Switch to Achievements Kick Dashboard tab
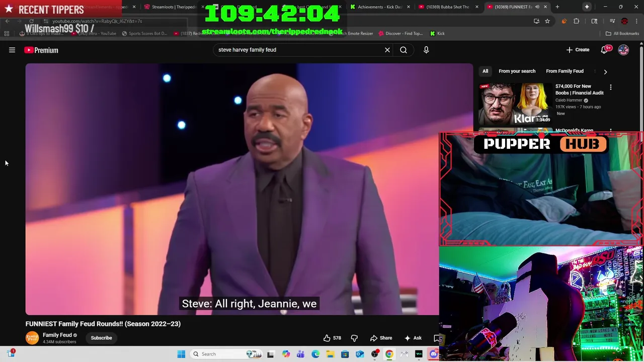This screenshot has width=644, height=362. [380, 7]
